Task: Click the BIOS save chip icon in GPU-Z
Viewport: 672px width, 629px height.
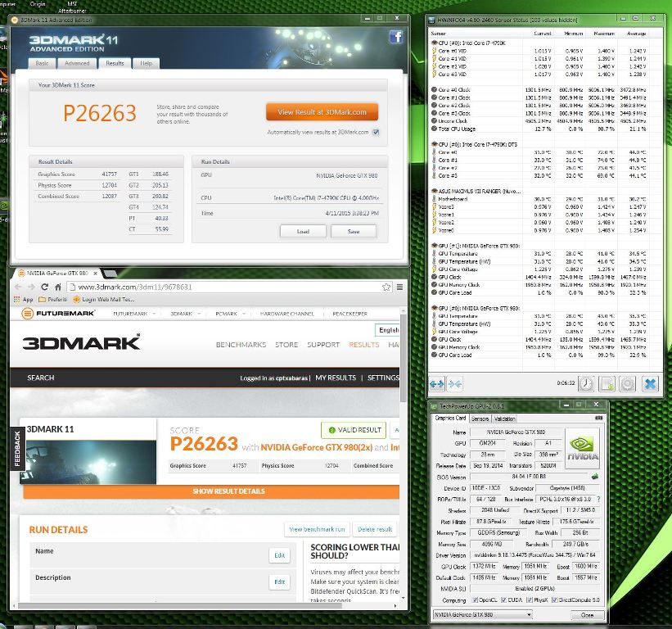Action: click(x=594, y=477)
